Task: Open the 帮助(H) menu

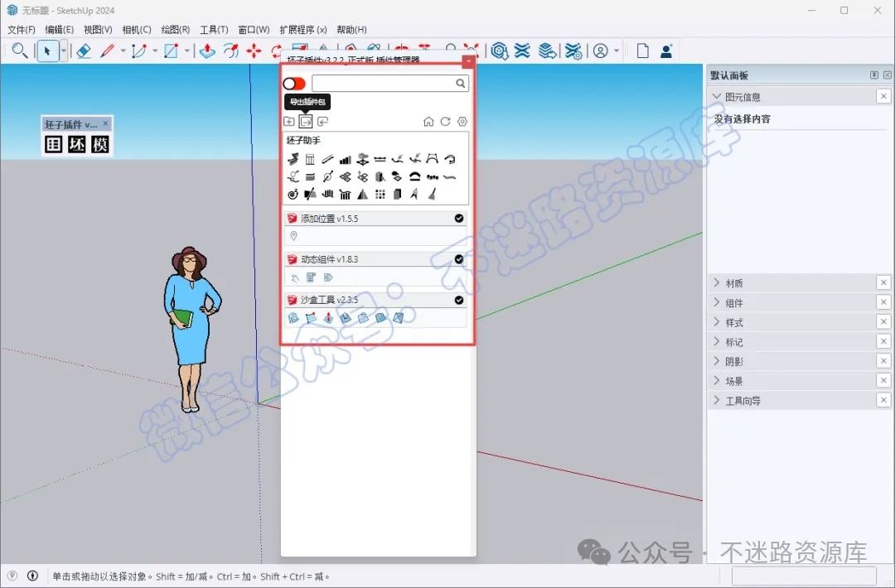Action: [x=351, y=30]
